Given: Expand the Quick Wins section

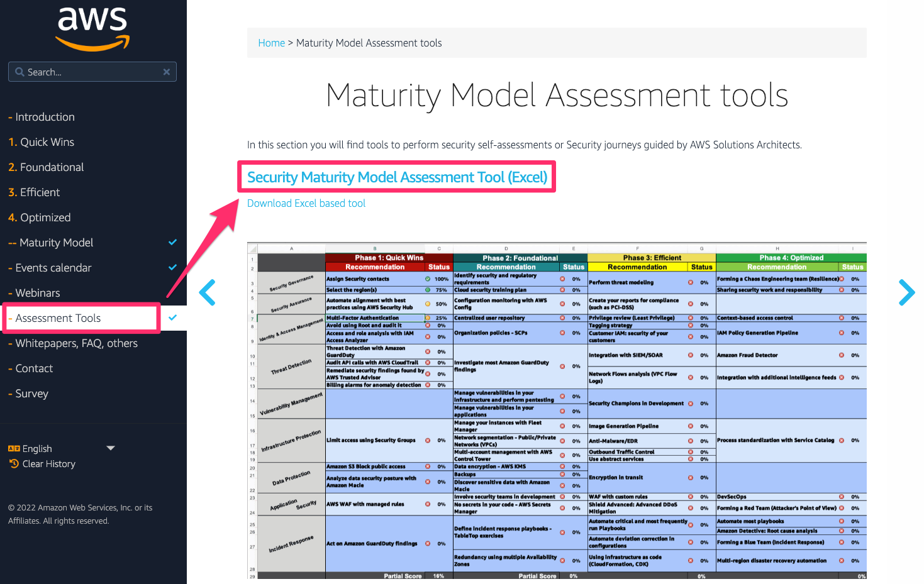Looking at the screenshot, I should click(47, 142).
